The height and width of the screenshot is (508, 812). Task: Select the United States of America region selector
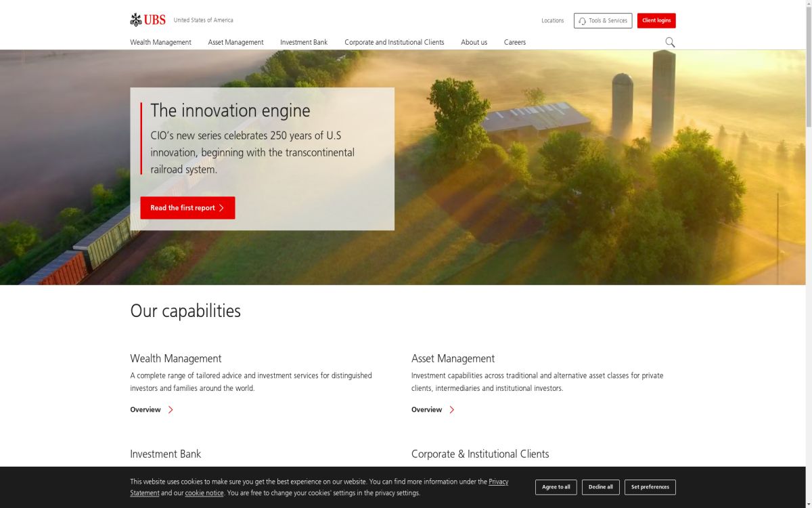pos(203,20)
